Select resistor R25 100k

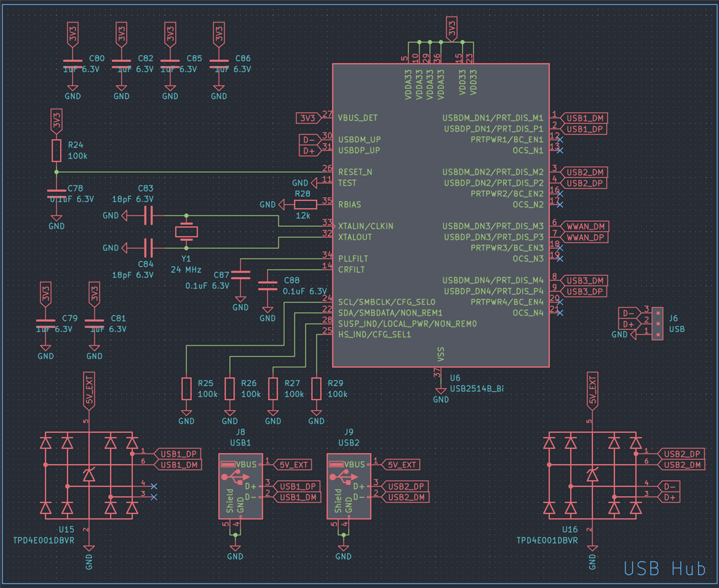click(x=186, y=389)
